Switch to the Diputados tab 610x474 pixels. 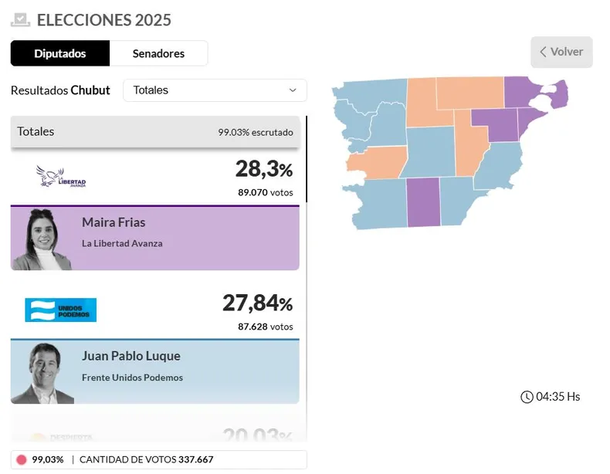[60, 53]
